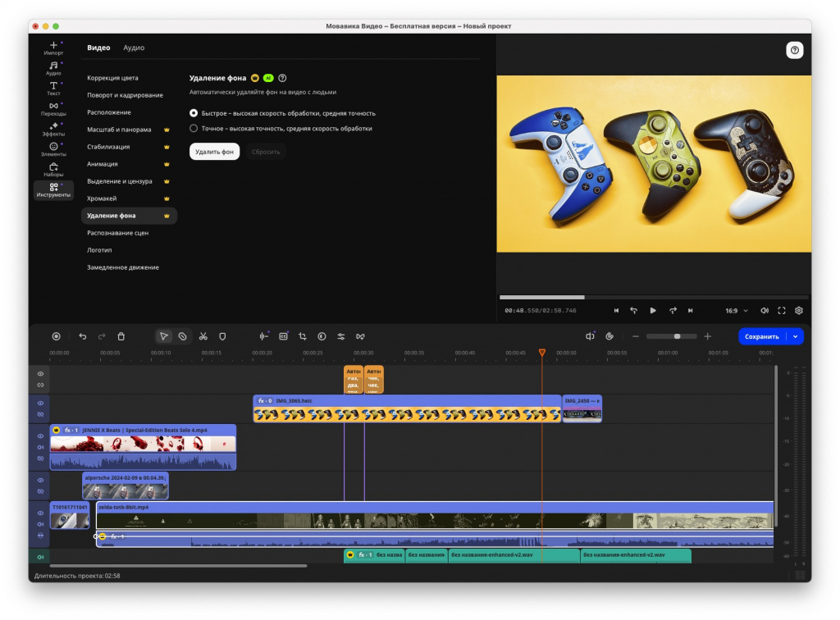
Task: Hide the JENNIE X Beats video track
Action: (x=39, y=436)
